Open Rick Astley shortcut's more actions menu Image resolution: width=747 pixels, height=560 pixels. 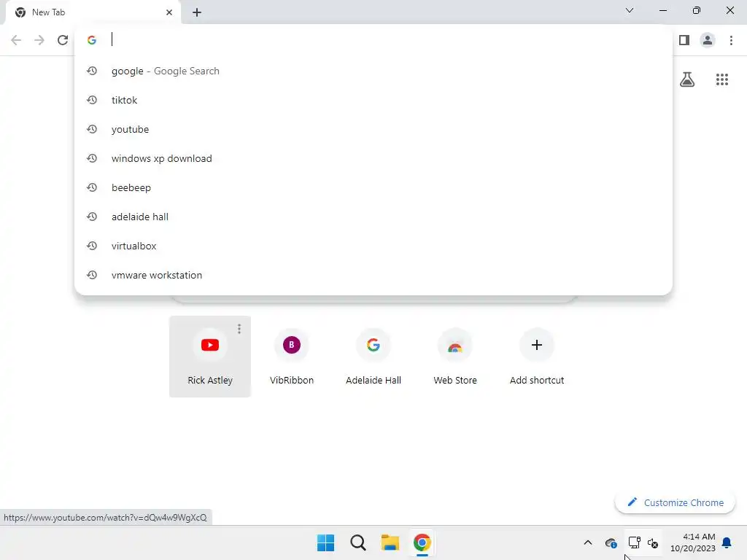point(239,329)
